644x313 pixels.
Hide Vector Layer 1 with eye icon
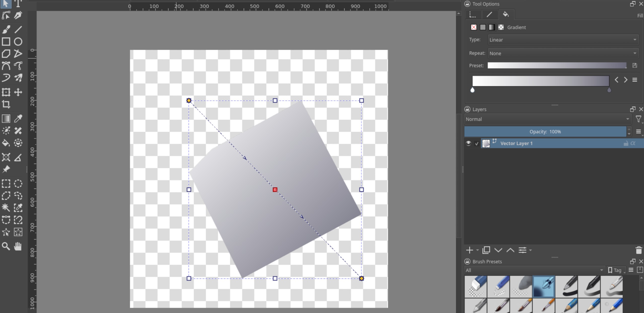point(468,143)
